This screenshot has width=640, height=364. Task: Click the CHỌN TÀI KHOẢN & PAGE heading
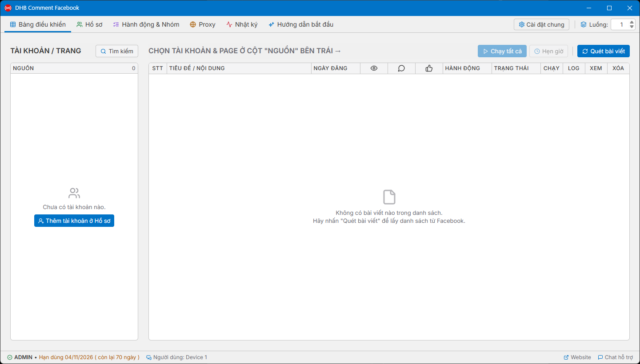point(245,51)
